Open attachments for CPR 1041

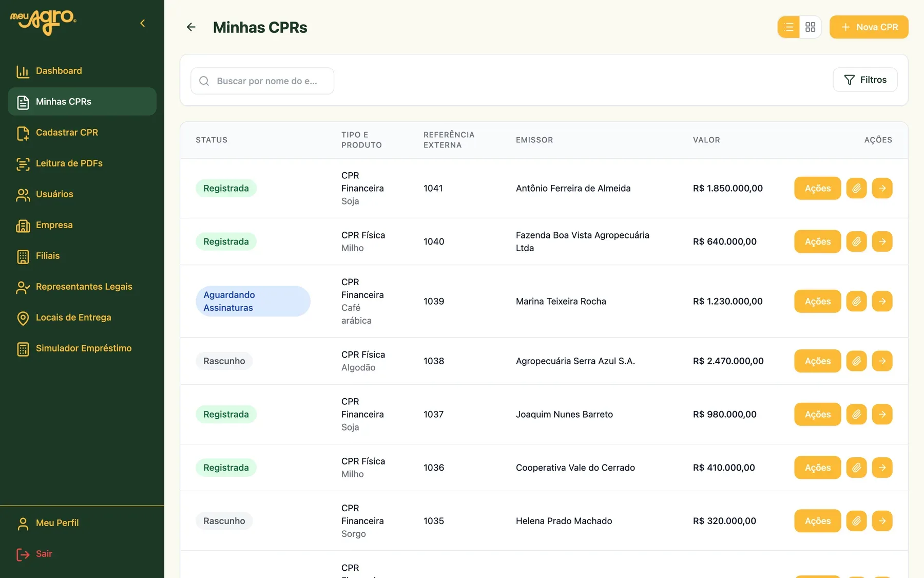(857, 188)
